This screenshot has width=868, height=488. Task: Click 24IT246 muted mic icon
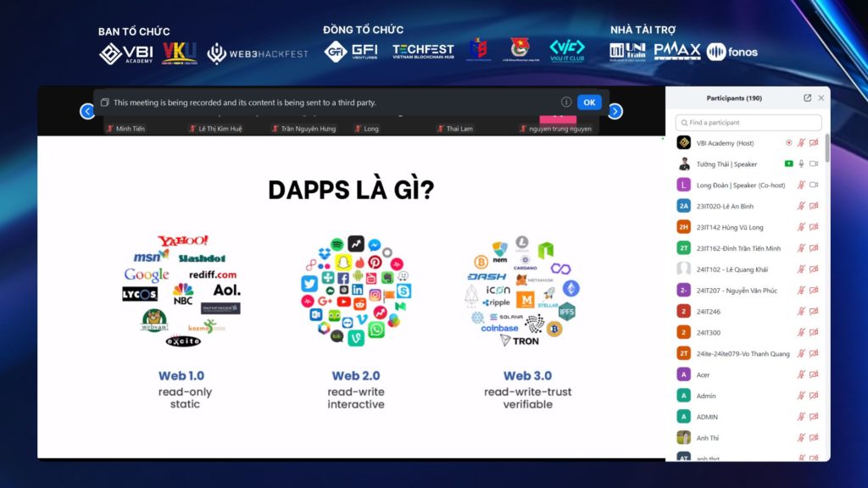(x=801, y=311)
